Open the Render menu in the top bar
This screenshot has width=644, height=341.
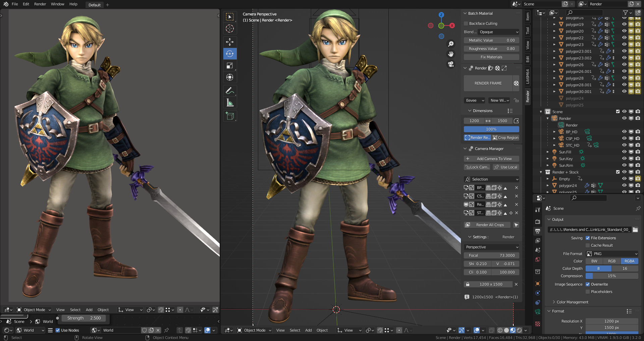pos(40,4)
